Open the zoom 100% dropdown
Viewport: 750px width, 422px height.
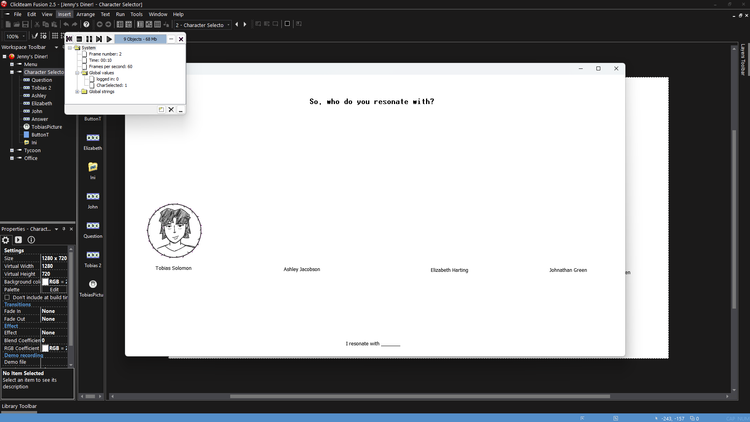[23, 36]
